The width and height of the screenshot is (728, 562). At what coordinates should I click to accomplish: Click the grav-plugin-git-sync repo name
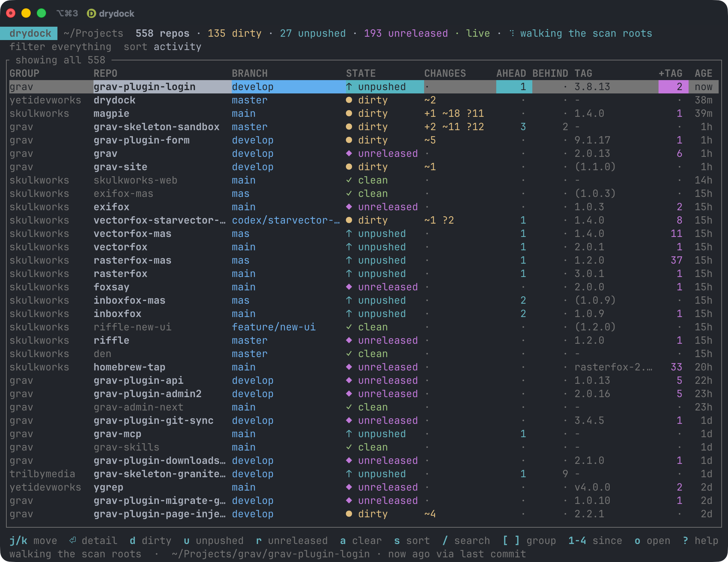[154, 420]
